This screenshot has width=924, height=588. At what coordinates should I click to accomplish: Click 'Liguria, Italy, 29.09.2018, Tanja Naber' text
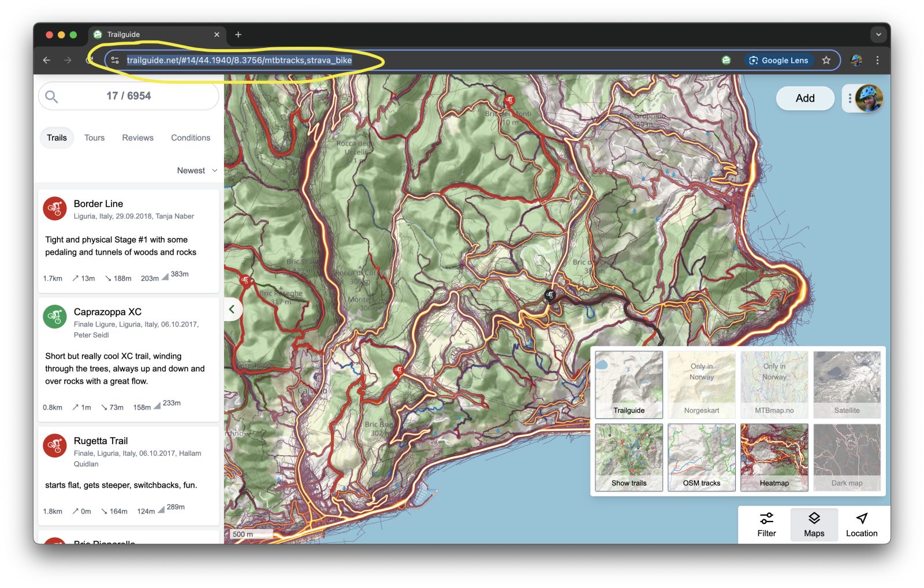click(134, 216)
